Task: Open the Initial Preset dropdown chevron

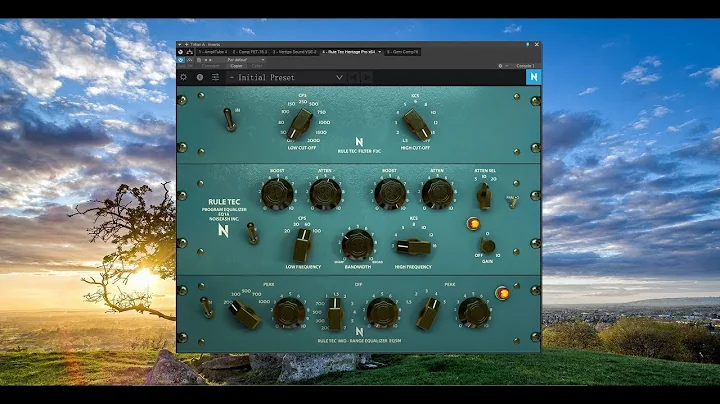Action: click(339, 77)
